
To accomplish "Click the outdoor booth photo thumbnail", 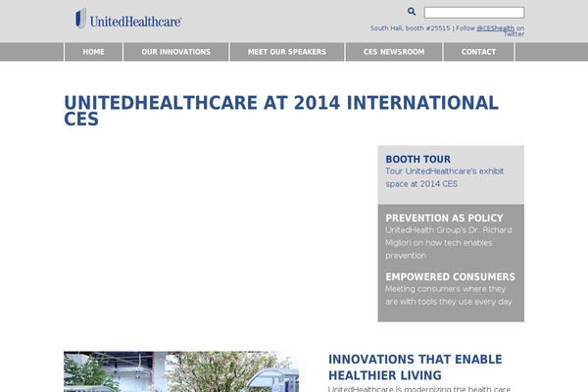I will tap(181, 371).
